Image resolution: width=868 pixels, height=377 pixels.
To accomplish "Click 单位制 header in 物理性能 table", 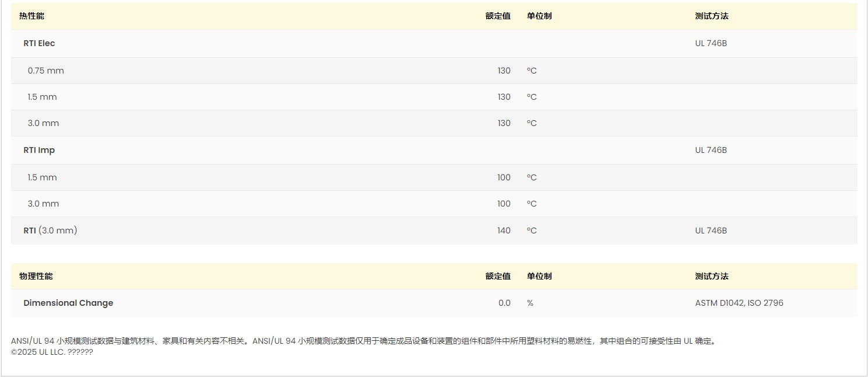I will pyautogui.click(x=539, y=276).
